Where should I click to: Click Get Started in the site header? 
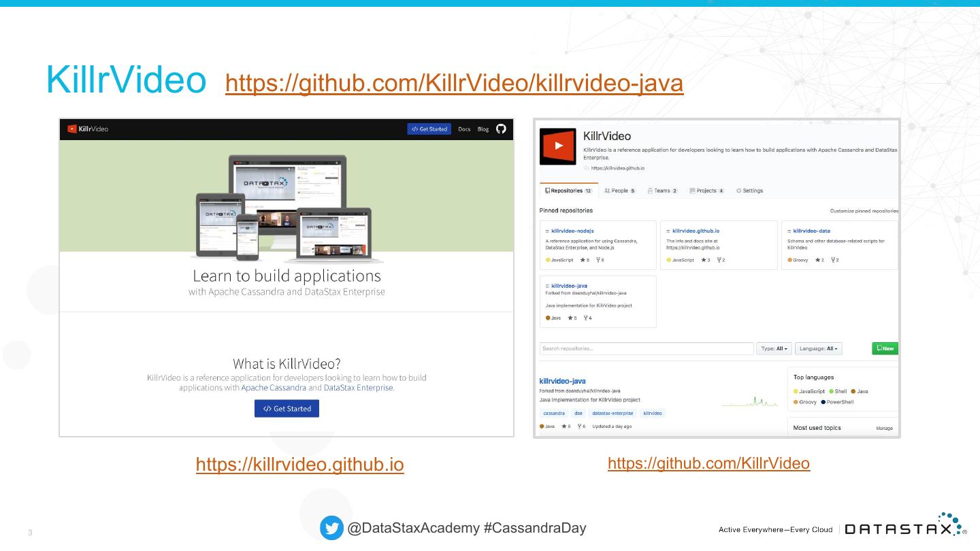coord(429,129)
